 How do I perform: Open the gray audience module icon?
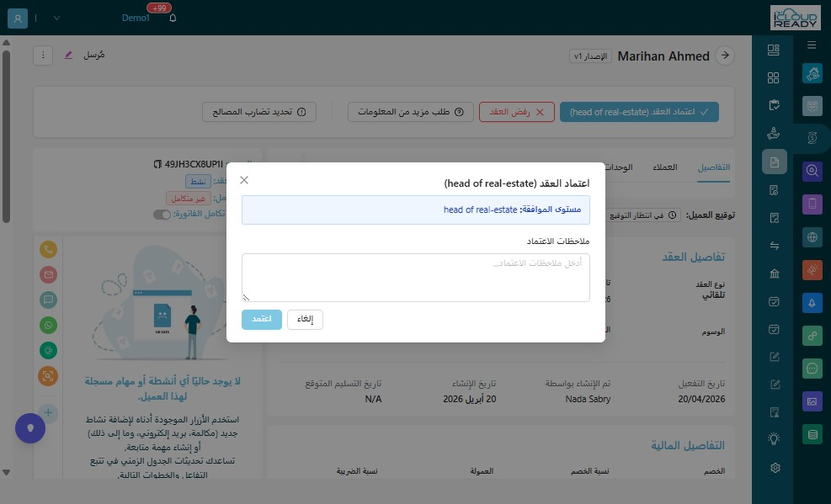coord(812,106)
